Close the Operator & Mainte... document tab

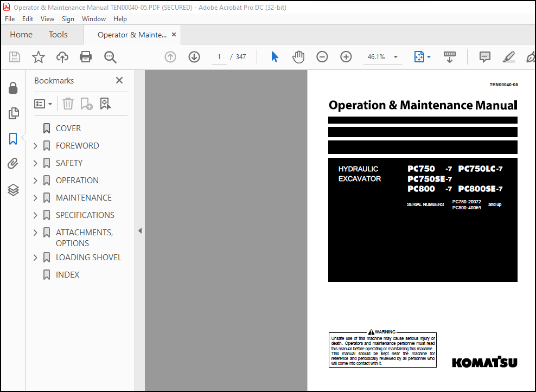point(174,35)
